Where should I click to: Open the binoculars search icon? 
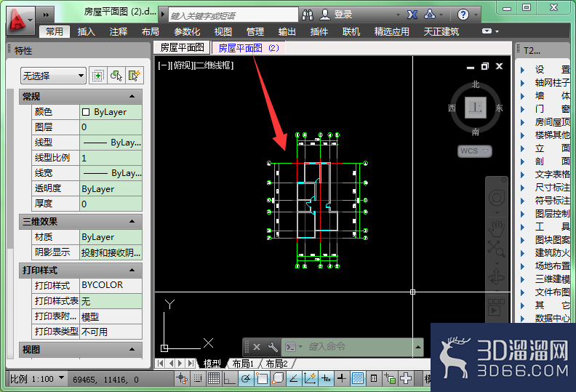click(308, 15)
